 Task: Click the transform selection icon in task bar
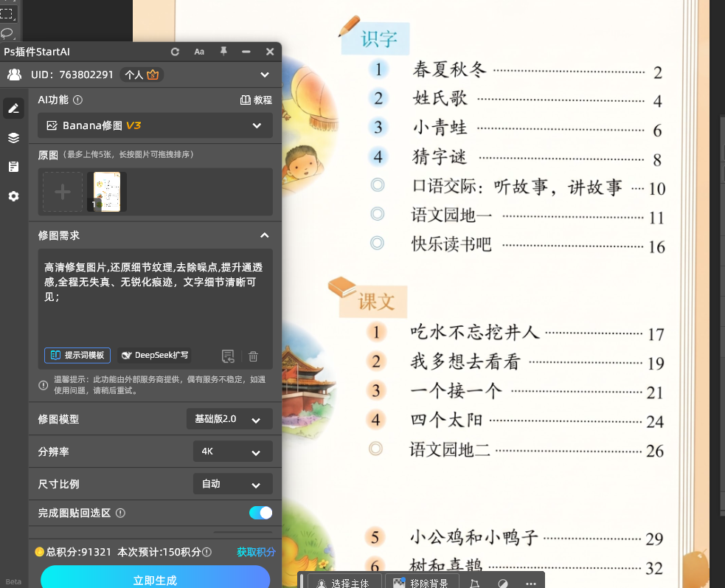tap(474, 583)
